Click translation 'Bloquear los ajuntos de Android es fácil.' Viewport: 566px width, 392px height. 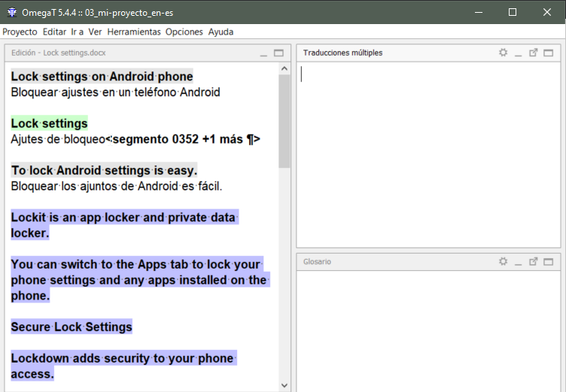click(117, 187)
